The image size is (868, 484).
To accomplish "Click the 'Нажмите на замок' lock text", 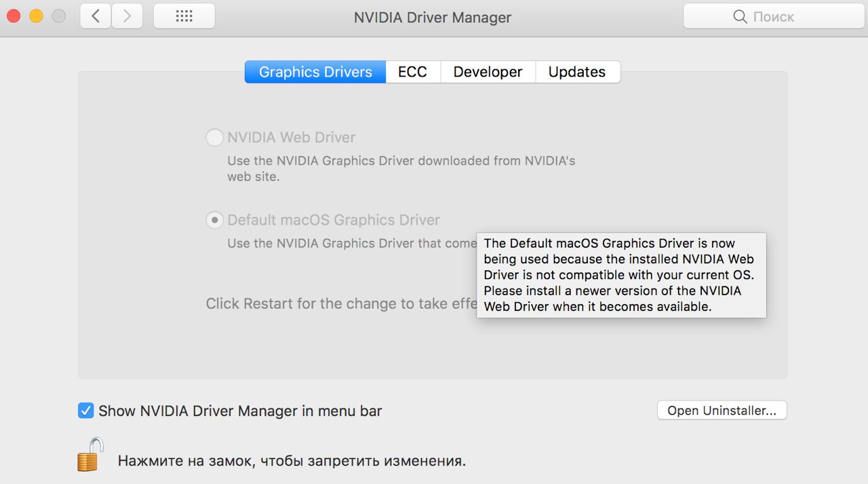I will [x=292, y=461].
